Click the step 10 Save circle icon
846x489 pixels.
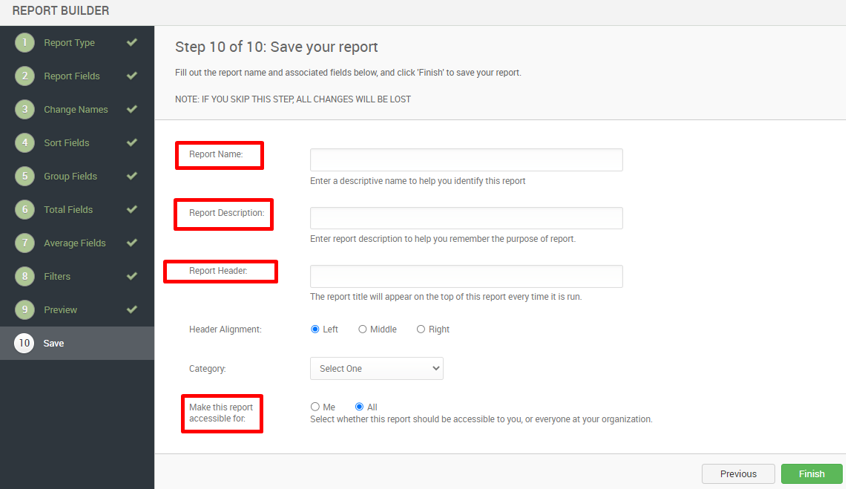point(24,343)
